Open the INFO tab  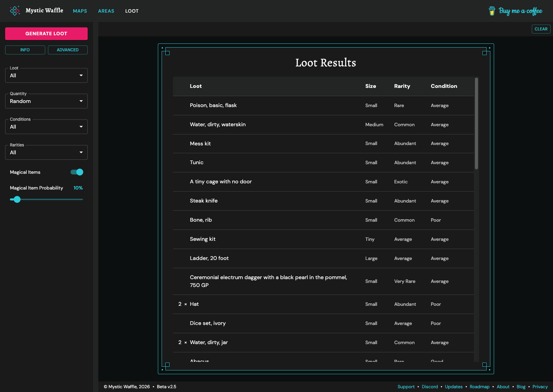coord(25,50)
